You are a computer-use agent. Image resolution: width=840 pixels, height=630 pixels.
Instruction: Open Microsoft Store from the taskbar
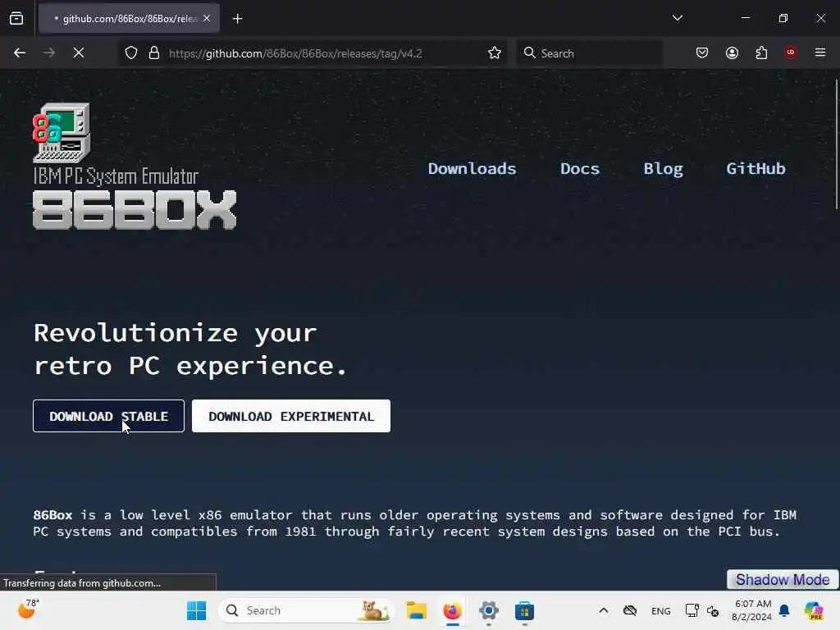[524, 610]
